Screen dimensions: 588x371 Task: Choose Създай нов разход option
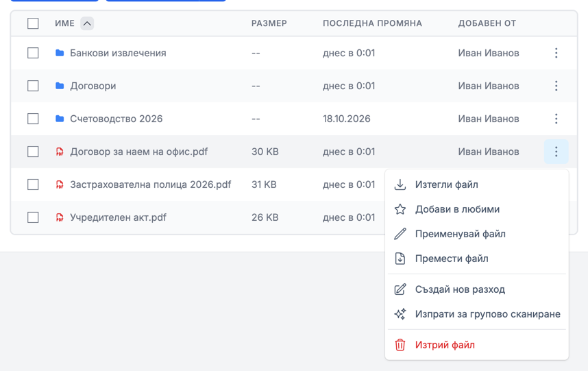click(476, 289)
